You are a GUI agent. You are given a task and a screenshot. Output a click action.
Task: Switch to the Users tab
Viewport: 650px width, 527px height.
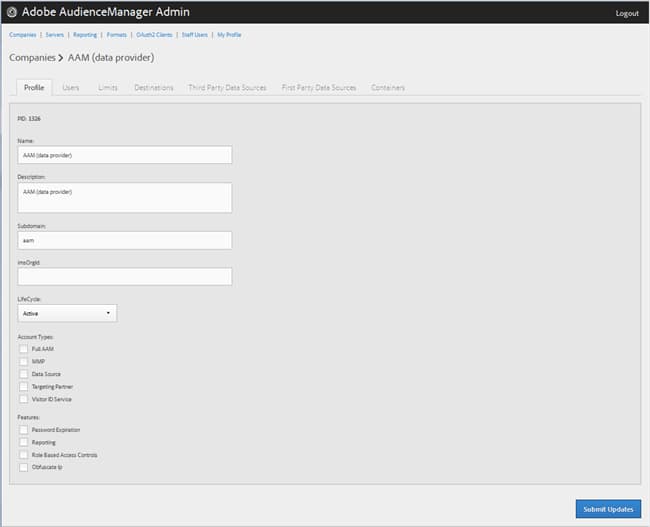(70, 87)
